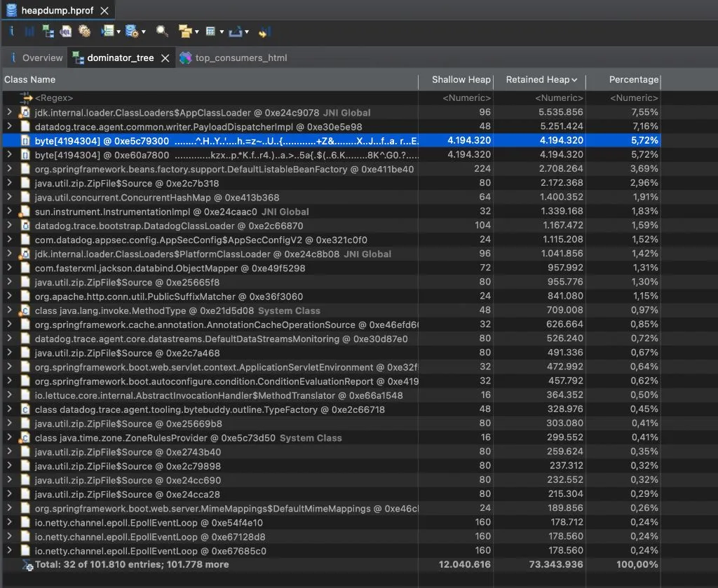718x588 pixels.
Task: Click the magnifier Find Object by Address icon
Action: [162, 32]
